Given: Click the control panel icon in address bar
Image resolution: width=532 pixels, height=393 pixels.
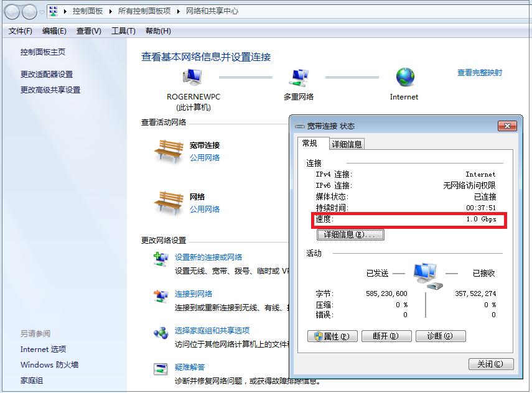Looking at the screenshot, I should (54, 11).
